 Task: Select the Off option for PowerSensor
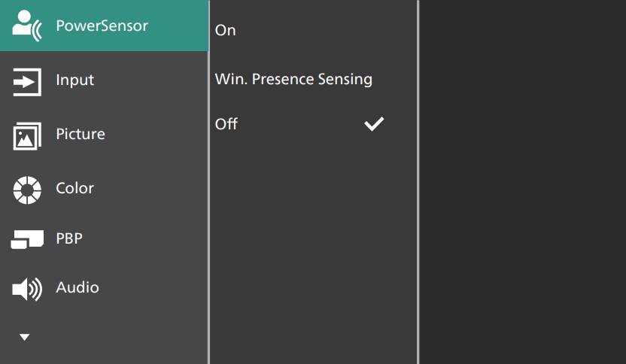(x=226, y=125)
